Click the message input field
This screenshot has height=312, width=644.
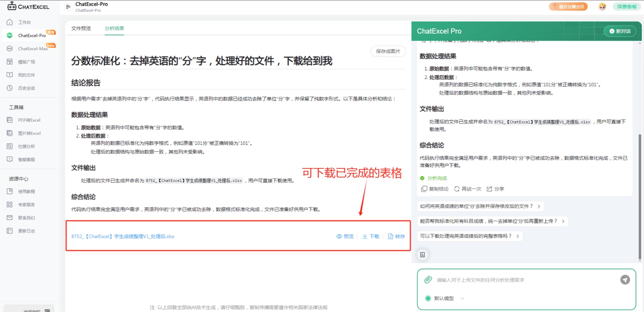click(501, 280)
